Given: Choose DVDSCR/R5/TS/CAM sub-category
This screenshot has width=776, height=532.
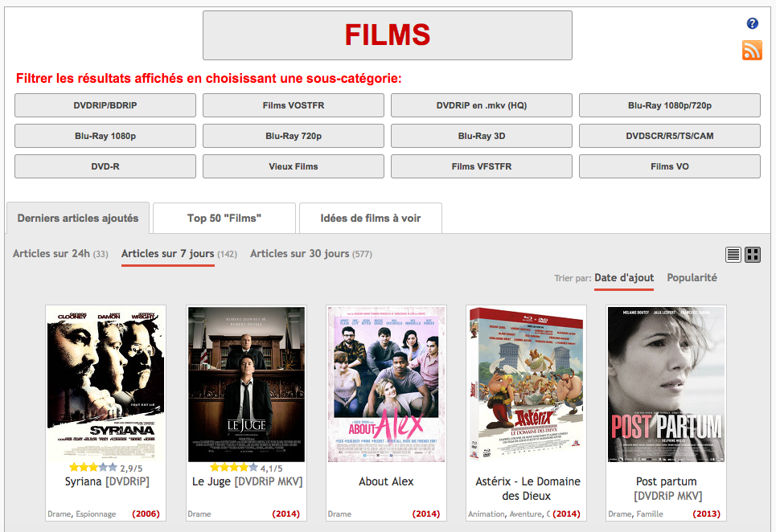Looking at the screenshot, I should 670,136.
